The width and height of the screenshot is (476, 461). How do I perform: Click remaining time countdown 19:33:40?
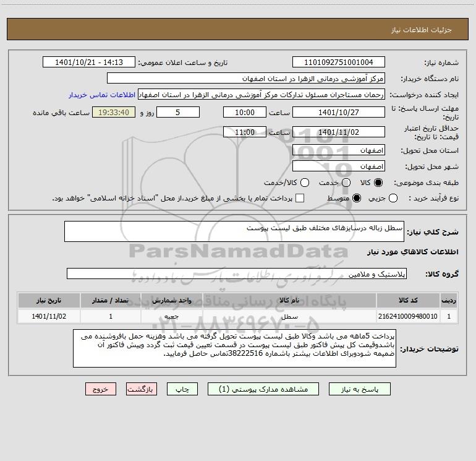click(114, 112)
